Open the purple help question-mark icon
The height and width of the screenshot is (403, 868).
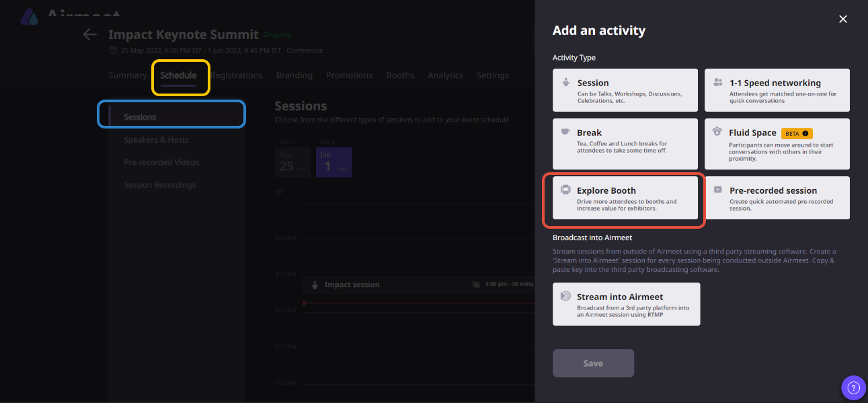853,388
